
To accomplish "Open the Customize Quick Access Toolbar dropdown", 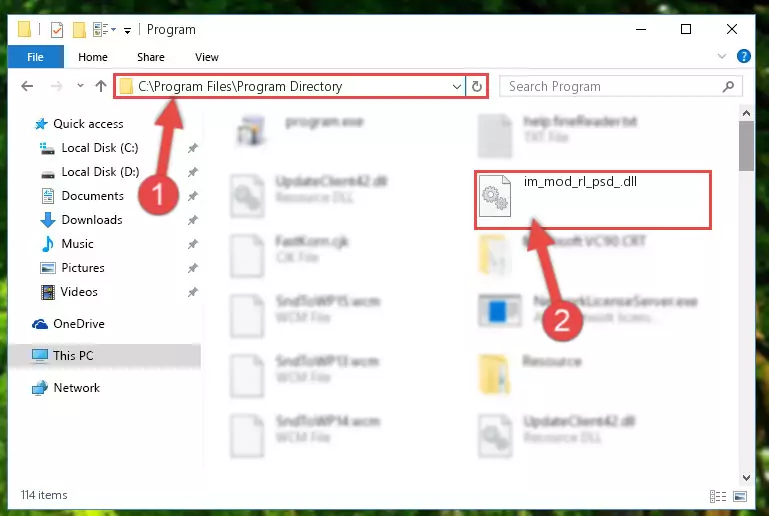I will click(x=127, y=30).
